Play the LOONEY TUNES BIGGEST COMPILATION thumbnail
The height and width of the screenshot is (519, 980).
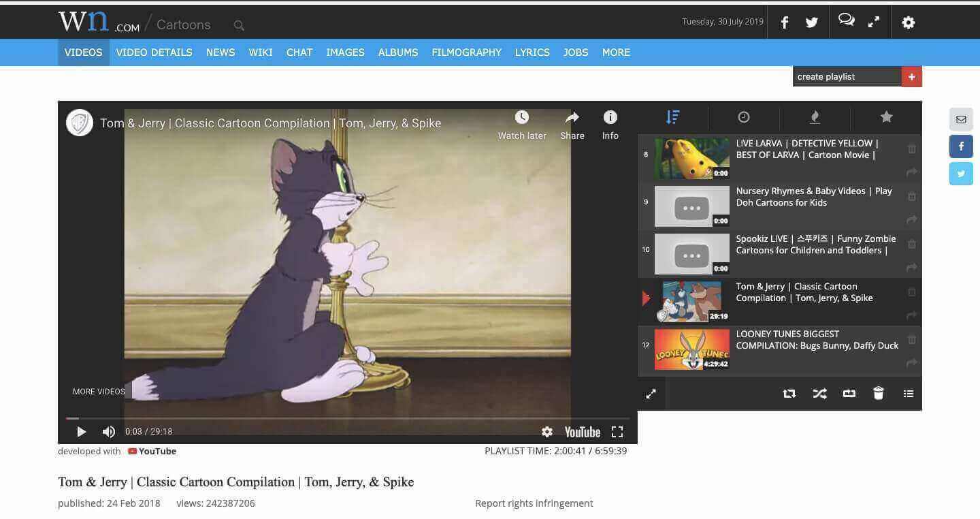point(691,349)
